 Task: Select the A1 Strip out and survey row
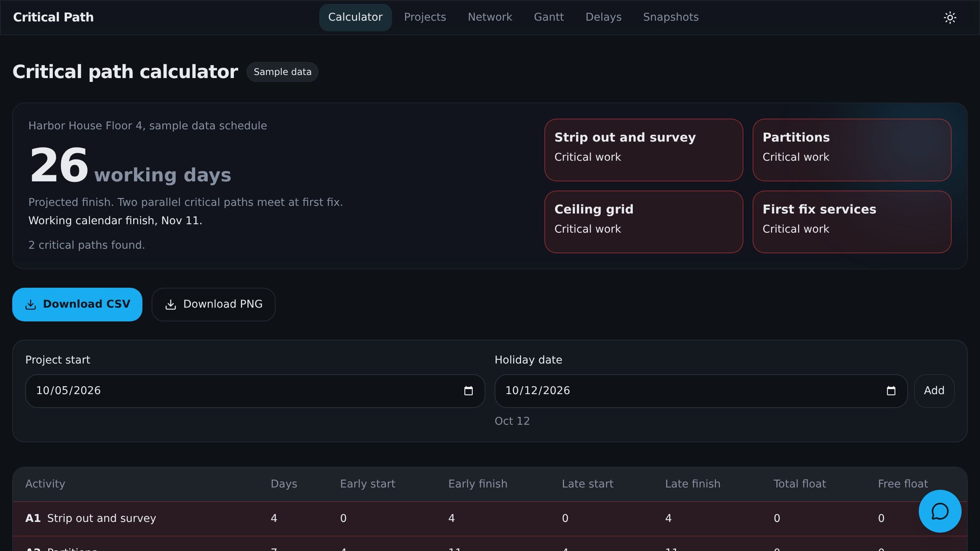[x=490, y=518]
